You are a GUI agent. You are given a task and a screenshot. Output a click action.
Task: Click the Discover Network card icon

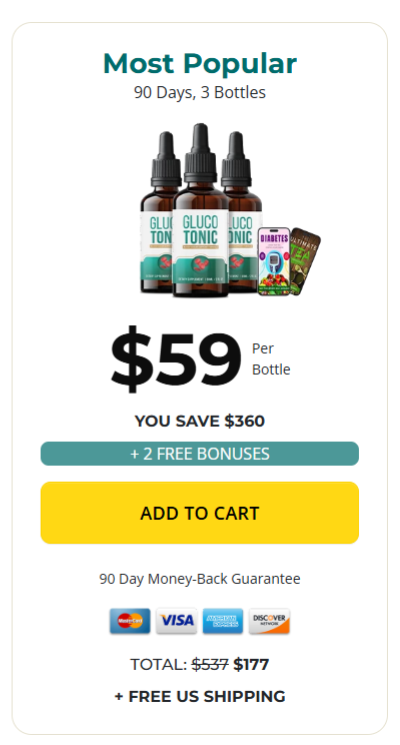point(269,621)
